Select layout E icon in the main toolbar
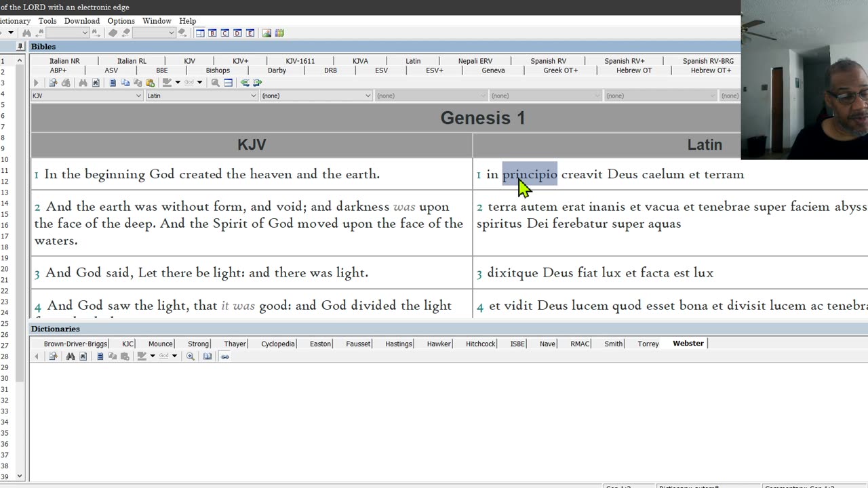Image resolution: width=868 pixels, height=488 pixels. (250, 33)
